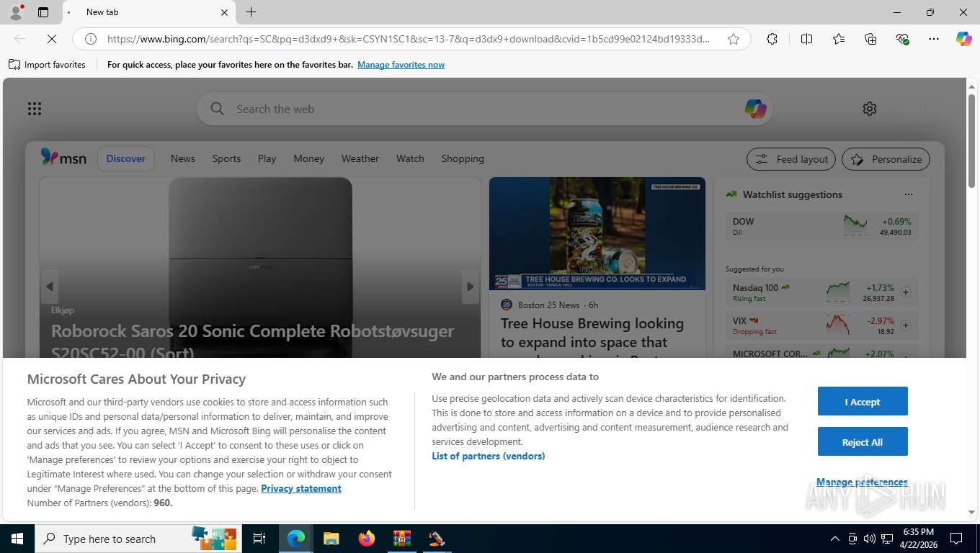Viewport: 980px width, 553px height.
Task: Open volume control in system tray
Action: (x=869, y=539)
